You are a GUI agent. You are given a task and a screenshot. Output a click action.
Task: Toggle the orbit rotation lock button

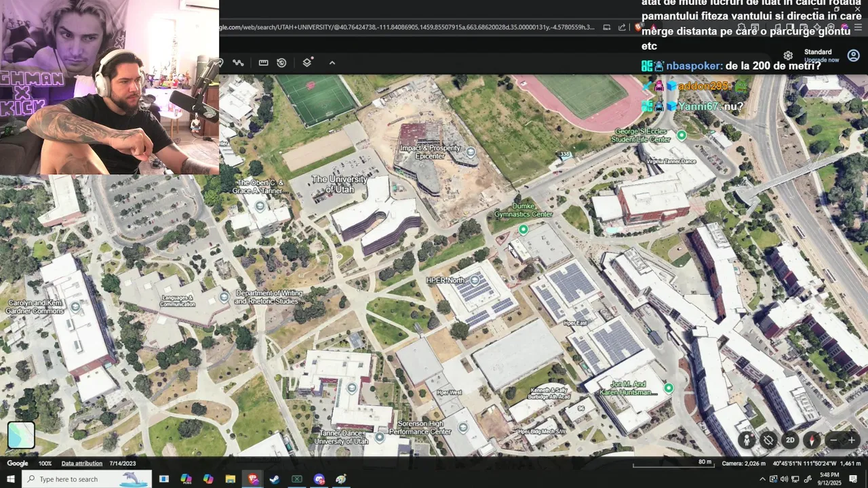click(768, 440)
